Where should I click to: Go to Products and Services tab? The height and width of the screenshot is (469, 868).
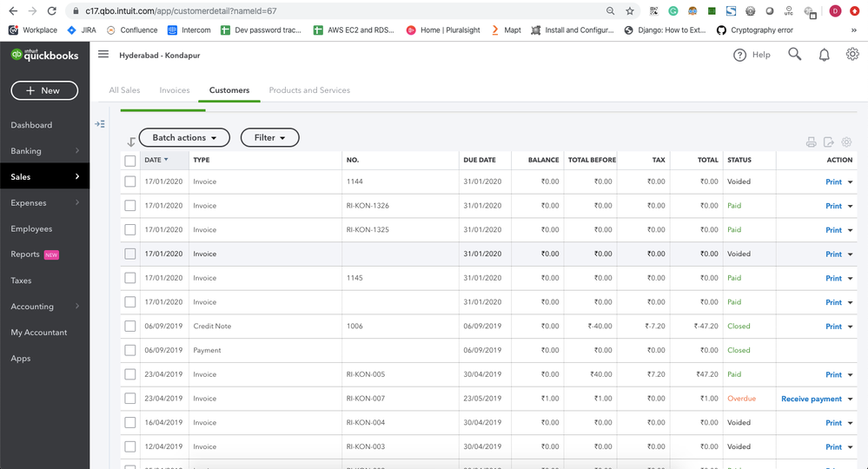(309, 90)
